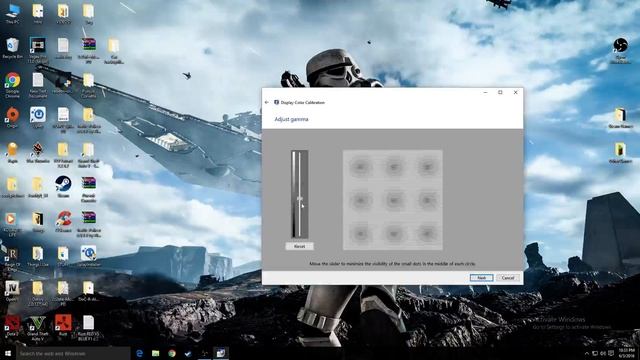Viewport: 640px width, 360px height.
Task: Select the CCleaner desktop shortcut
Action: [63, 222]
